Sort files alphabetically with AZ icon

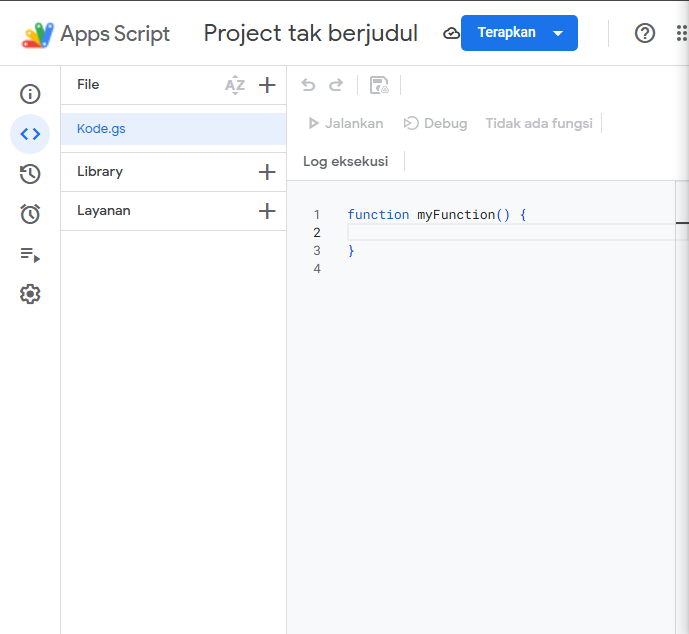(x=235, y=85)
